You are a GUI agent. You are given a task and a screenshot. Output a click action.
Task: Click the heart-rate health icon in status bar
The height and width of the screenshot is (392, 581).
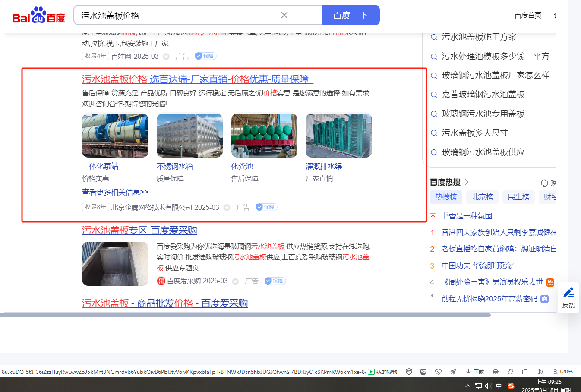[438, 372]
